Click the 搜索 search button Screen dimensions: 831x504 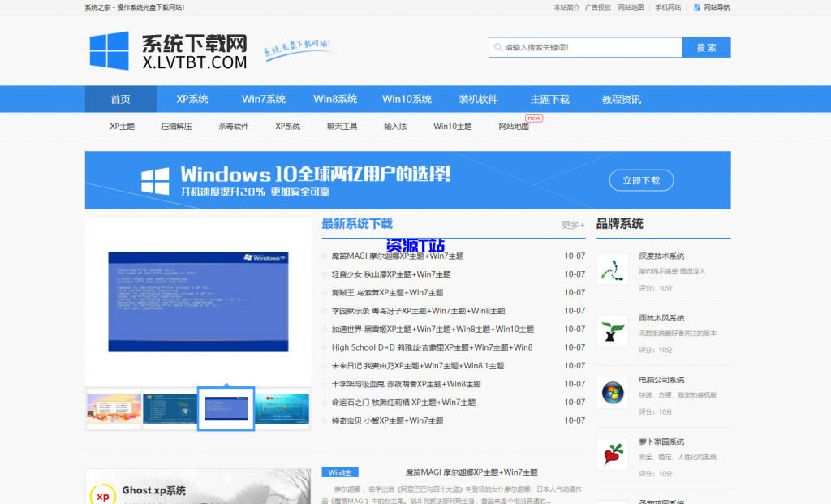pyautogui.click(x=706, y=47)
